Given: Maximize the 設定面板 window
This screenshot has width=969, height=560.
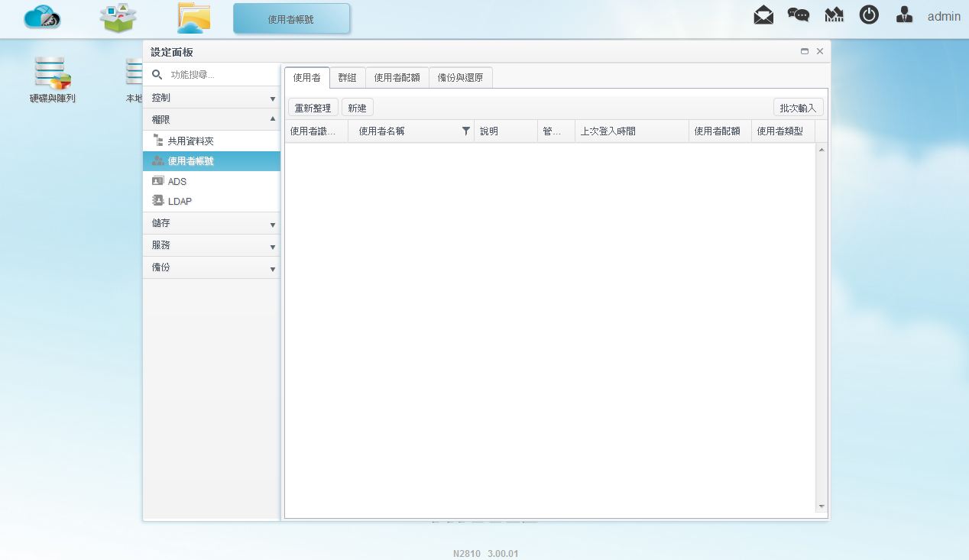Looking at the screenshot, I should coord(805,51).
